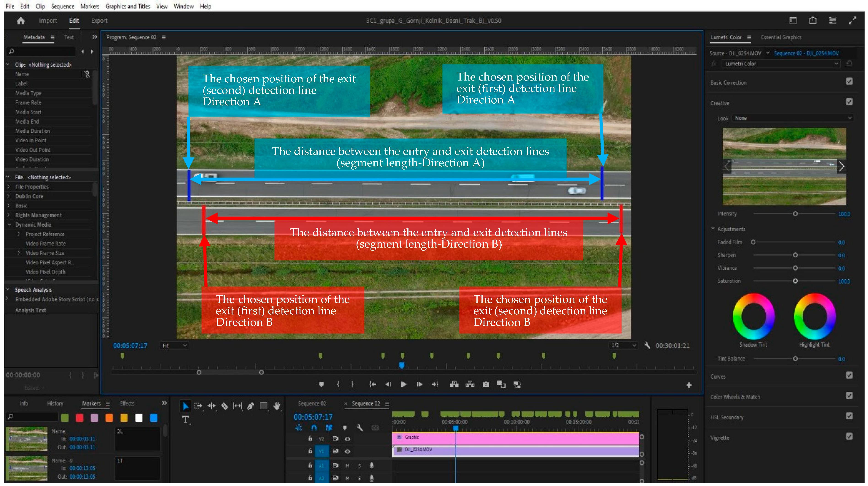
Task: Toggle Basic Correction checkbox
Action: click(849, 81)
